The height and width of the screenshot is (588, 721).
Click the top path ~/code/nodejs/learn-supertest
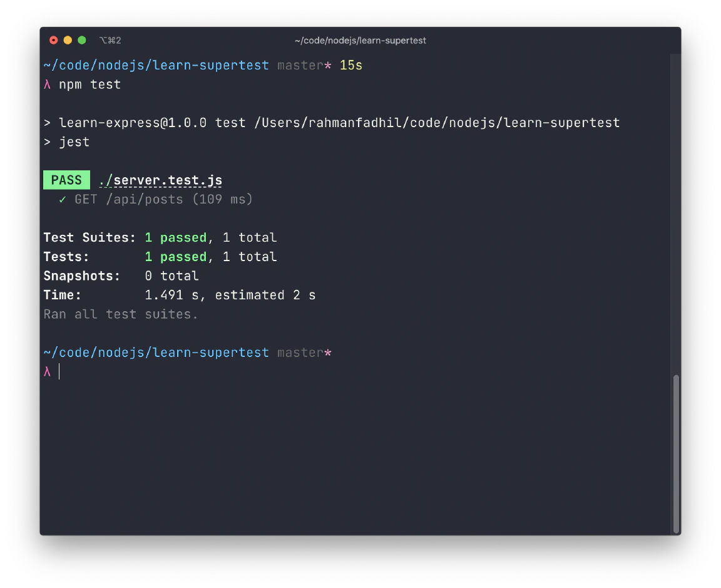click(156, 65)
